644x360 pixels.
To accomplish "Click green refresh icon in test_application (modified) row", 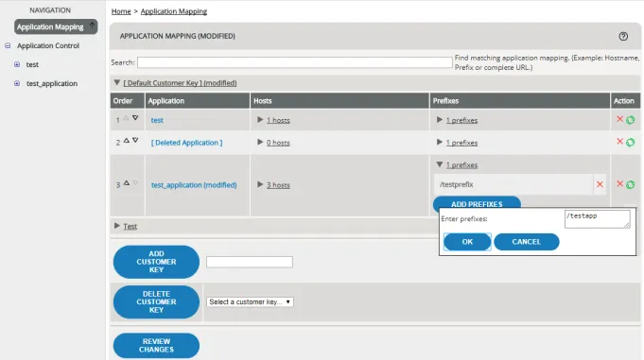I will (631, 184).
